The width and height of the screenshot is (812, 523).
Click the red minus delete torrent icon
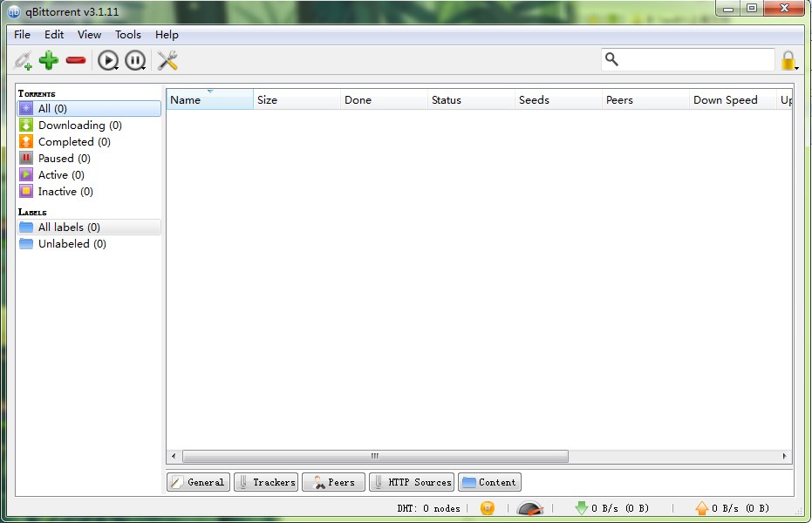(x=76, y=60)
